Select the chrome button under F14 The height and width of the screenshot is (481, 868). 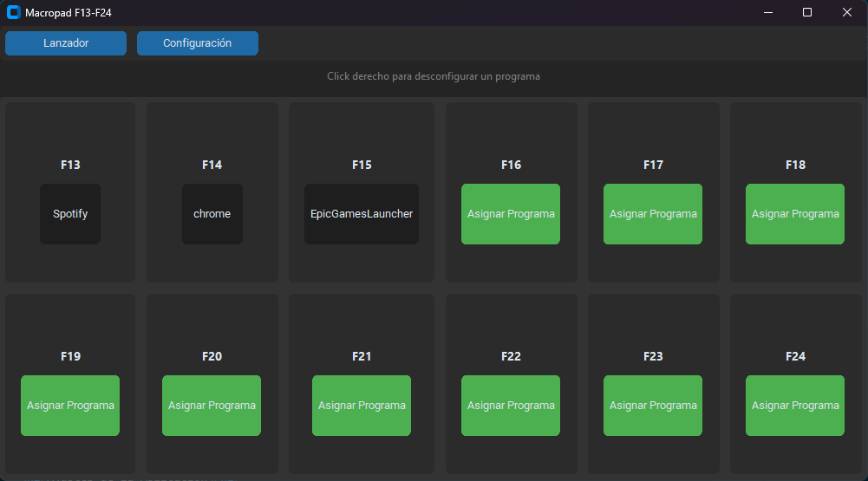(x=212, y=214)
